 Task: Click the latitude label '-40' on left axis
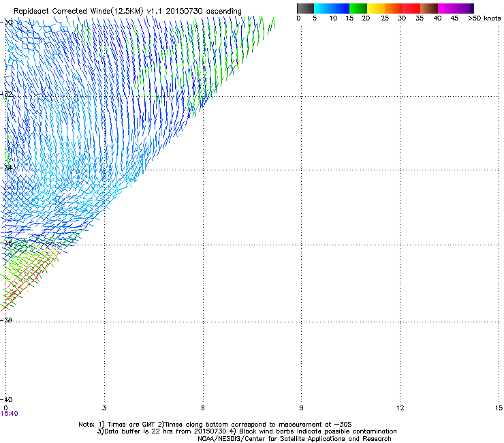6,399
